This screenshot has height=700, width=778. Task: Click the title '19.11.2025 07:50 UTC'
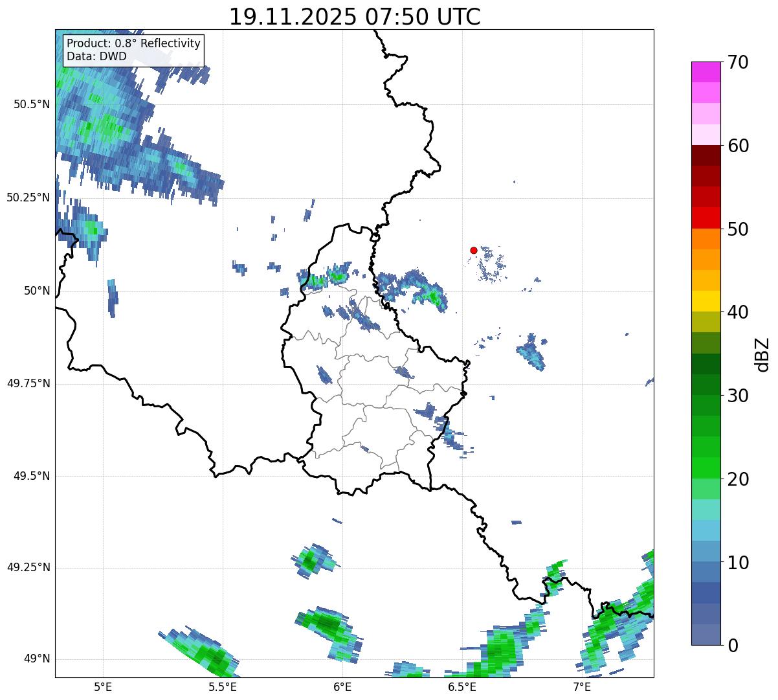(x=355, y=17)
